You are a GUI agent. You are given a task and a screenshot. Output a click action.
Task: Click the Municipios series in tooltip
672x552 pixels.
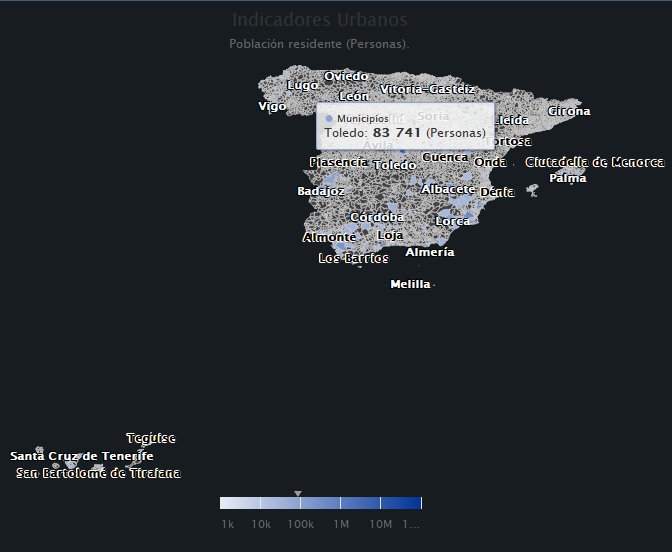357,119
